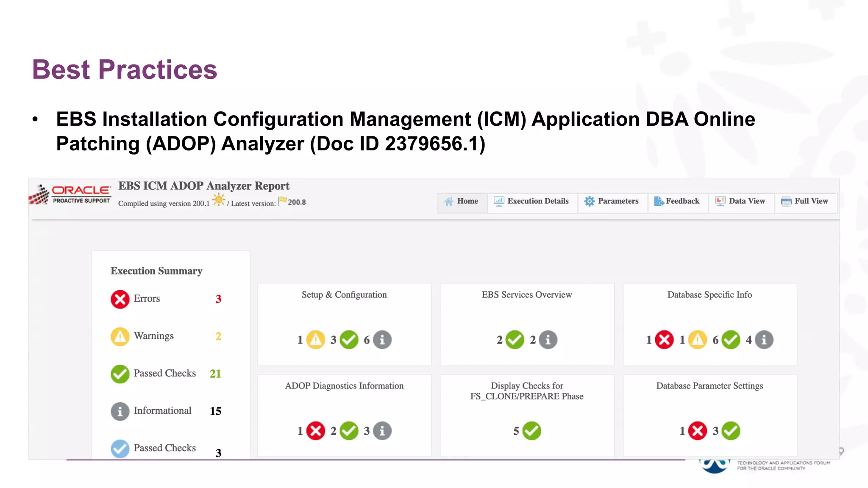
Task: Click info icon in Setup & Configuration card
Action: (x=382, y=340)
